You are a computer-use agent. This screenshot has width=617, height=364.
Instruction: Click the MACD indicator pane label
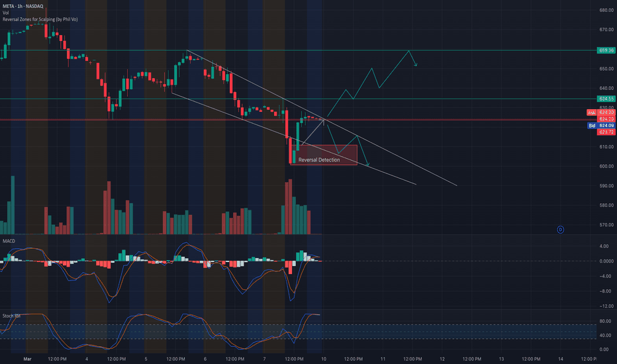[9, 241]
